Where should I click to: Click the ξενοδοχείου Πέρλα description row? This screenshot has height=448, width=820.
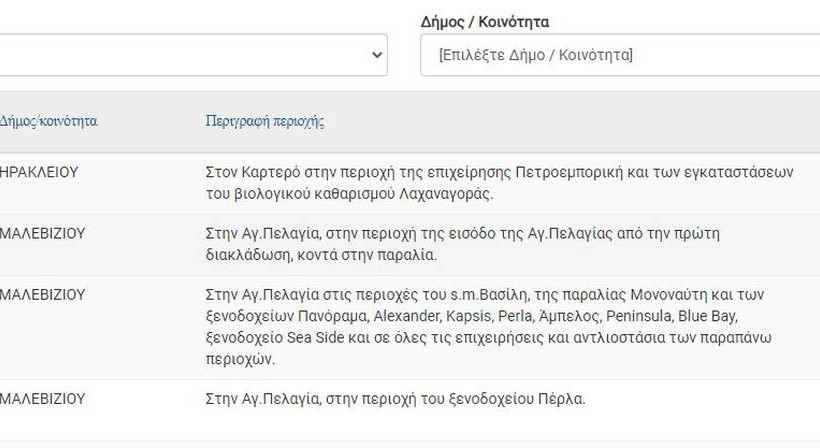[x=395, y=398]
